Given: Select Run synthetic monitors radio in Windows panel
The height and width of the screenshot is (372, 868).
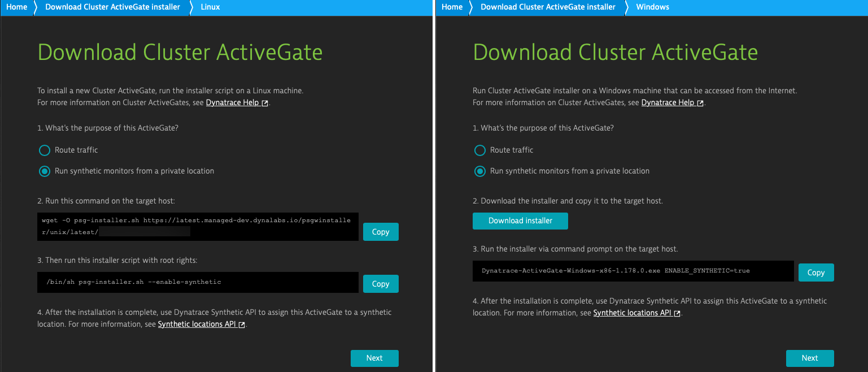Looking at the screenshot, I should [x=480, y=171].
